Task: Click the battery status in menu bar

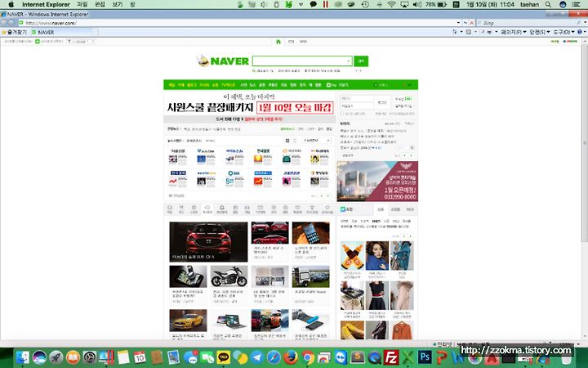Action: tap(436, 5)
